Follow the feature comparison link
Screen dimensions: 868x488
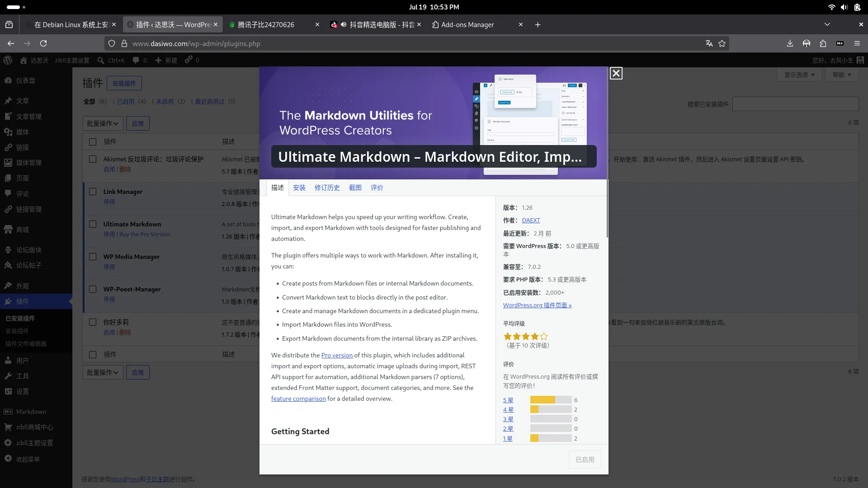[298, 399]
